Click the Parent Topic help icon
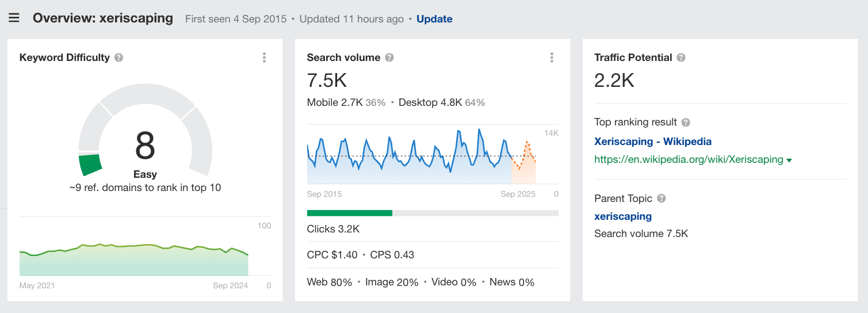 (661, 199)
